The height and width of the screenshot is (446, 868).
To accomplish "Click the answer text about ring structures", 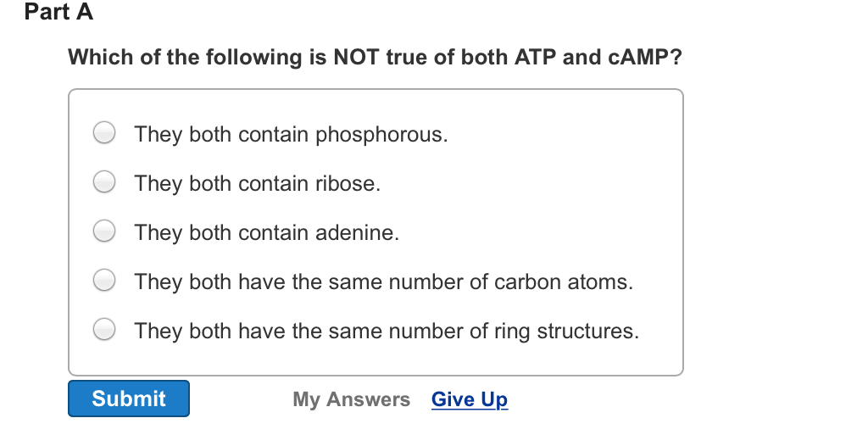I will (387, 331).
